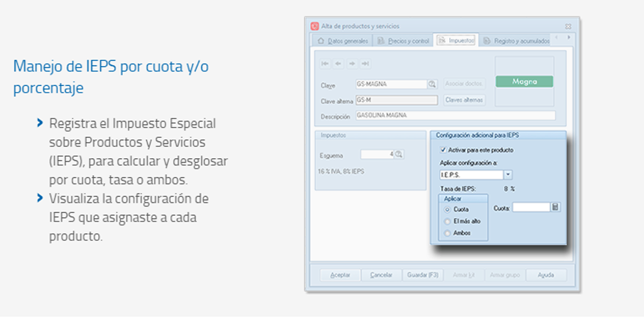Jump to the last record arrow
Viewport: 644px width, 318px height.
[365, 64]
